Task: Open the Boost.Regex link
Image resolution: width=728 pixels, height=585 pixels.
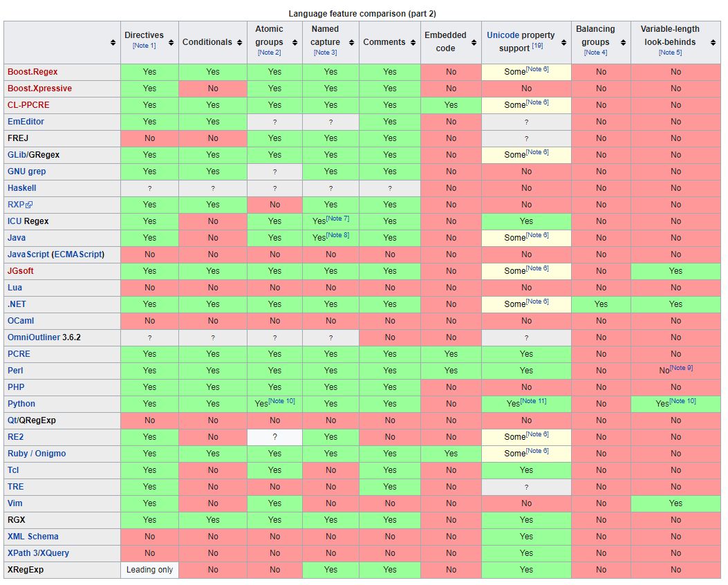Action: (32, 72)
